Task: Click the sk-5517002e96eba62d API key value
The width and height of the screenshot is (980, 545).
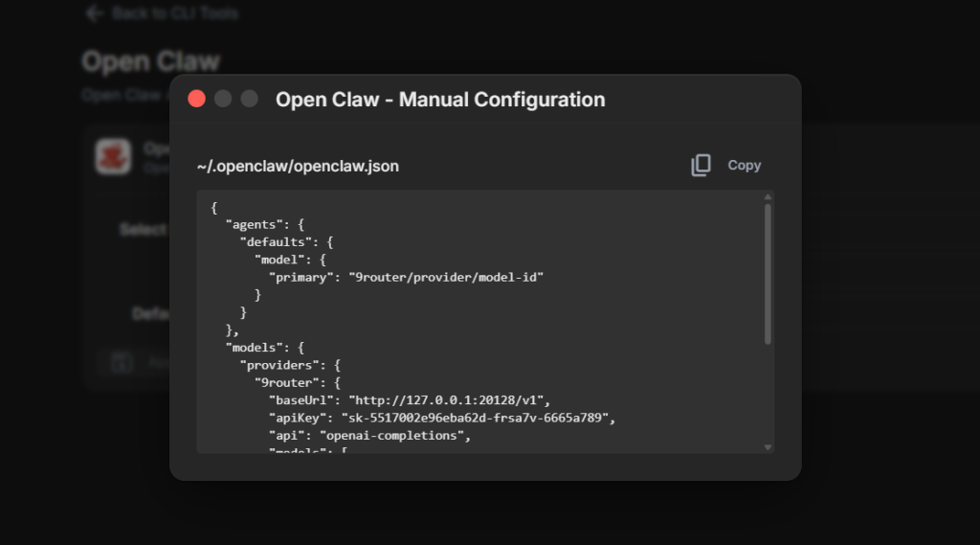Action: (475, 418)
